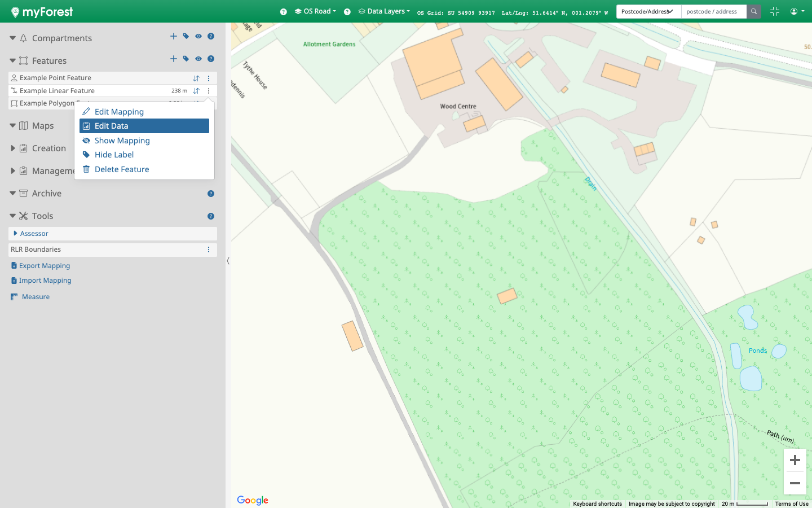Open the Data Layers dropdown

385,11
